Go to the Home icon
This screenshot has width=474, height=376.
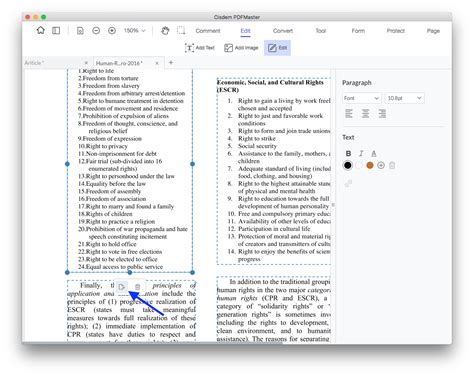pos(40,31)
